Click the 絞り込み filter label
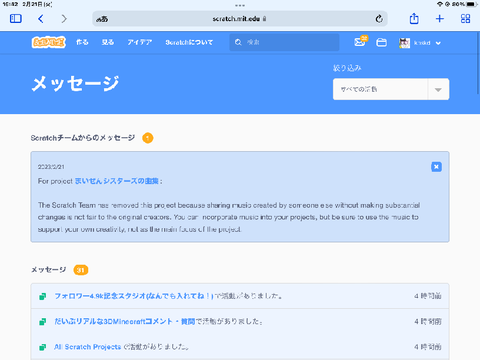This screenshot has width=480, height=360. tap(347, 68)
